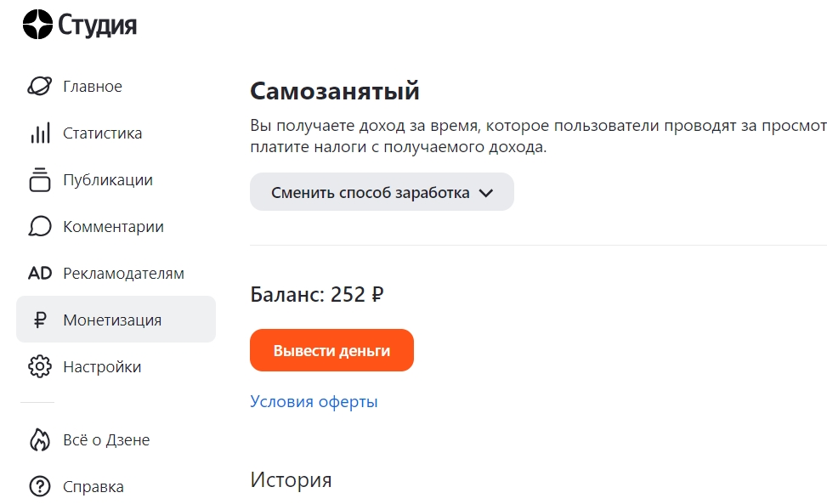This screenshot has width=827, height=504.
Task: Select the Главное planet icon in the sidebar
Action: (x=40, y=86)
